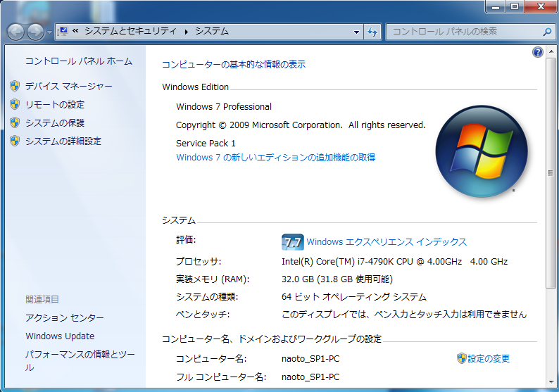
Task: Select システムとセキュリティ in the address bar
Action: pyautogui.click(x=130, y=32)
